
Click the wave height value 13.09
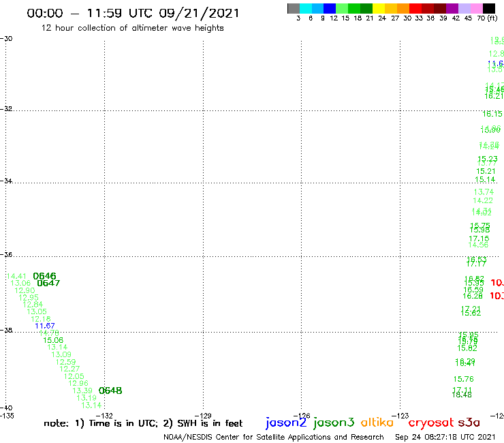point(61,354)
